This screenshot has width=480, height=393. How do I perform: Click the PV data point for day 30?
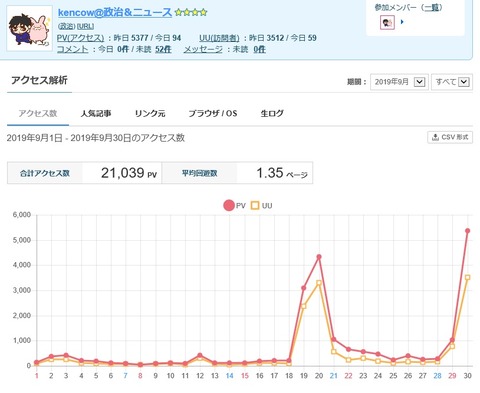tap(467, 231)
